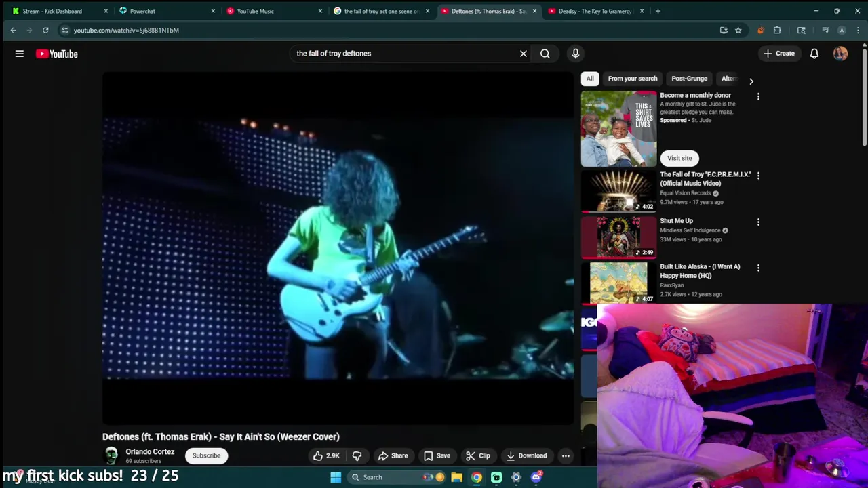The height and width of the screenshot is (488, 868).
Task: Subscribe to Orlando Cortez
Action: 206,455
